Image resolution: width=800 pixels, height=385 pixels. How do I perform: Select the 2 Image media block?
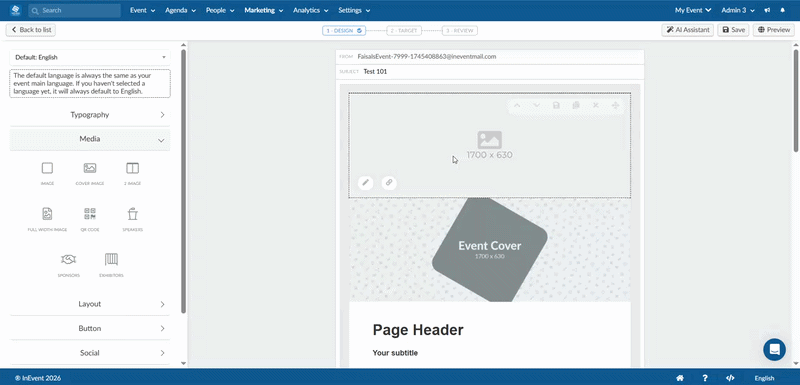pyautogui.click(x=132, y=173)
